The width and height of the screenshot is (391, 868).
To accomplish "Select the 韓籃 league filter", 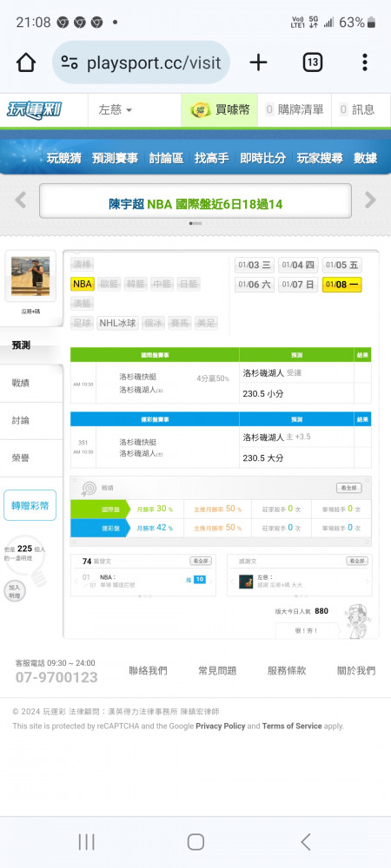I will [x=136, y=284].
